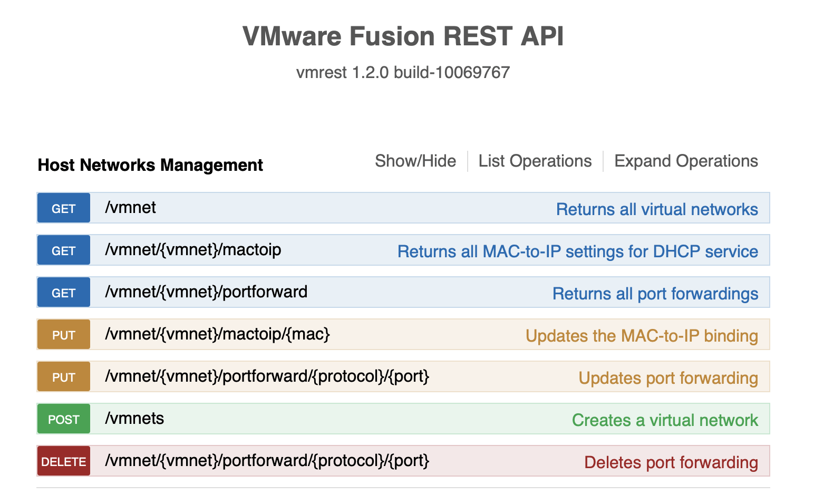Click the vmrest 1.2.0 build-10069767 text
This screenshot has width=814, height=504.
coord(403,72)
